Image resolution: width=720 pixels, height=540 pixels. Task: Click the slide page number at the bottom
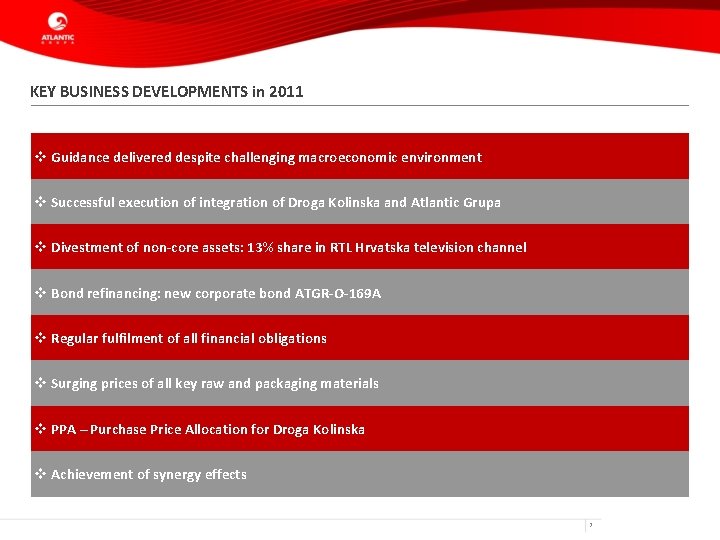click(x=591, y=525)
